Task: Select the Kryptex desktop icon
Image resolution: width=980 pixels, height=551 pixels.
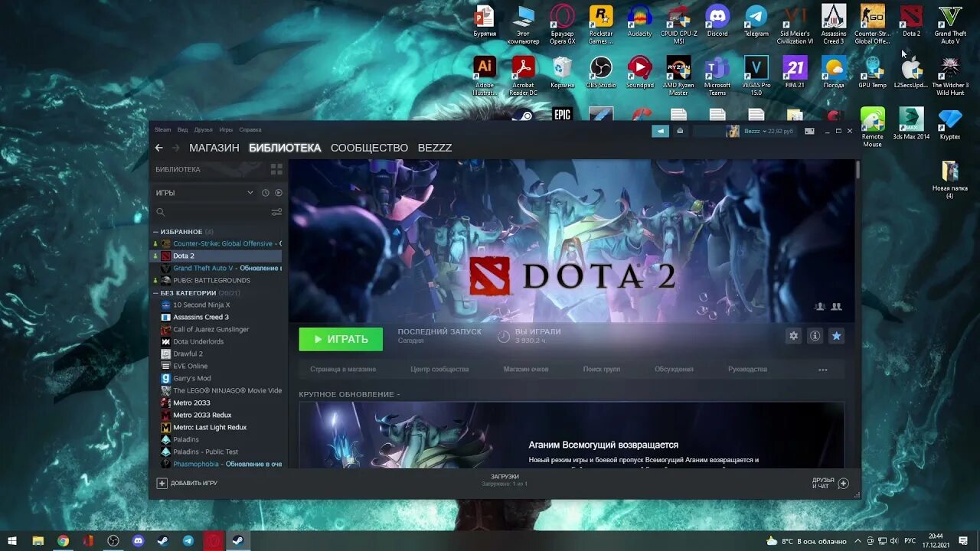Action: pyautogui.click(x=950, y=124)
